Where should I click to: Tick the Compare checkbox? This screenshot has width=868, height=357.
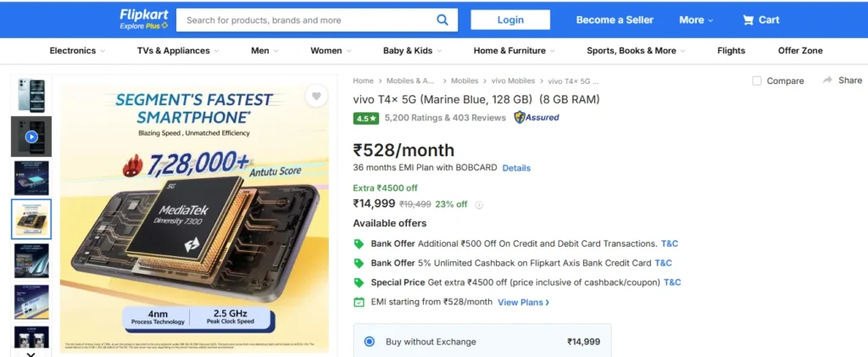tap(757, 81)
